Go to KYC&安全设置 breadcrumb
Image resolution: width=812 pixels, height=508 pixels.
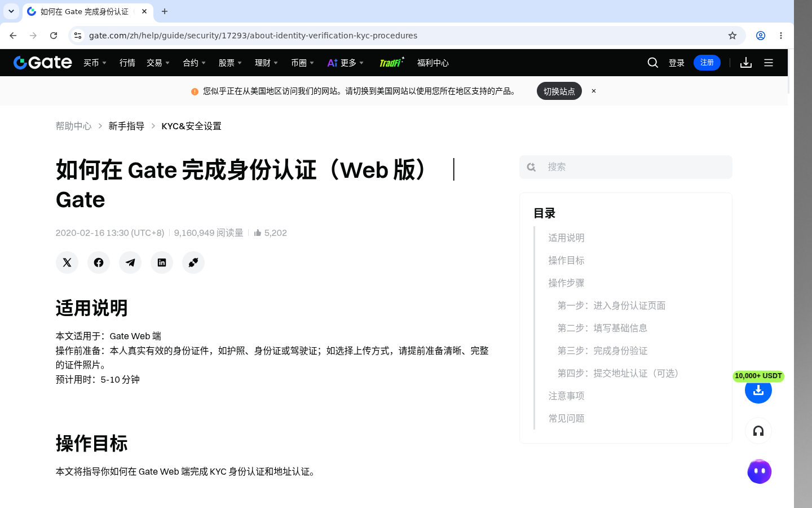coord(191,126)
